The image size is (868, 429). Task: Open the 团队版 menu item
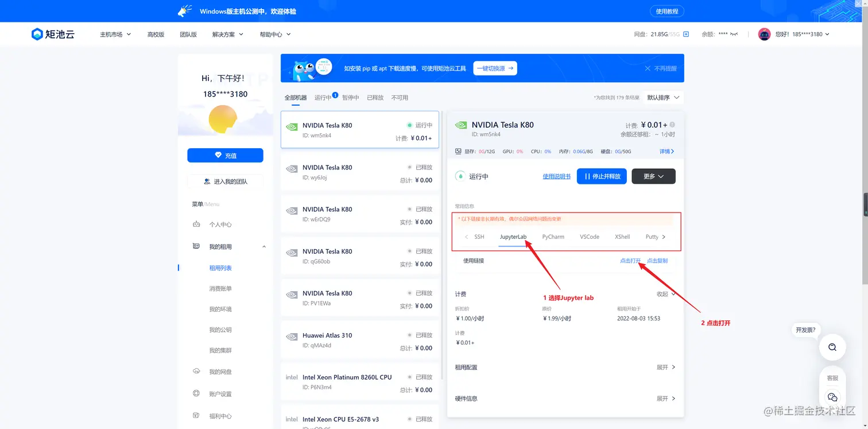coord(188,34)
